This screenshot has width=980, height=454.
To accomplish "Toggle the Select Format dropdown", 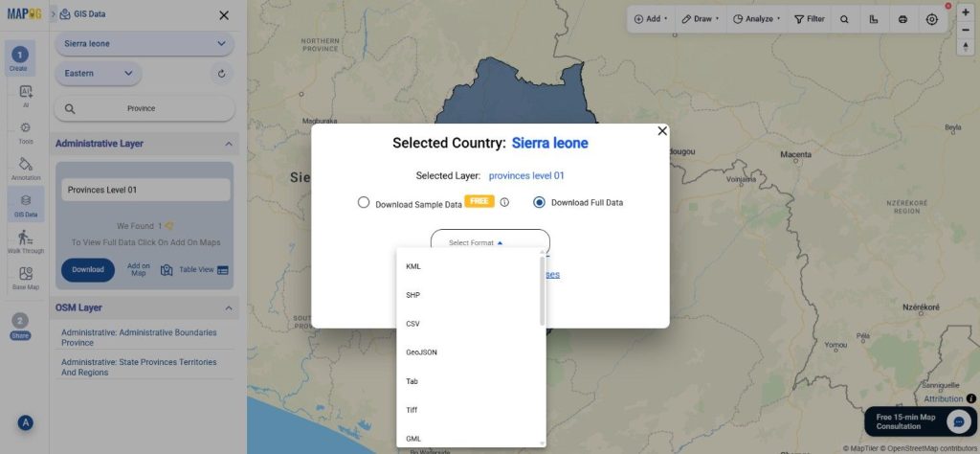I will [x=490, y=242].
